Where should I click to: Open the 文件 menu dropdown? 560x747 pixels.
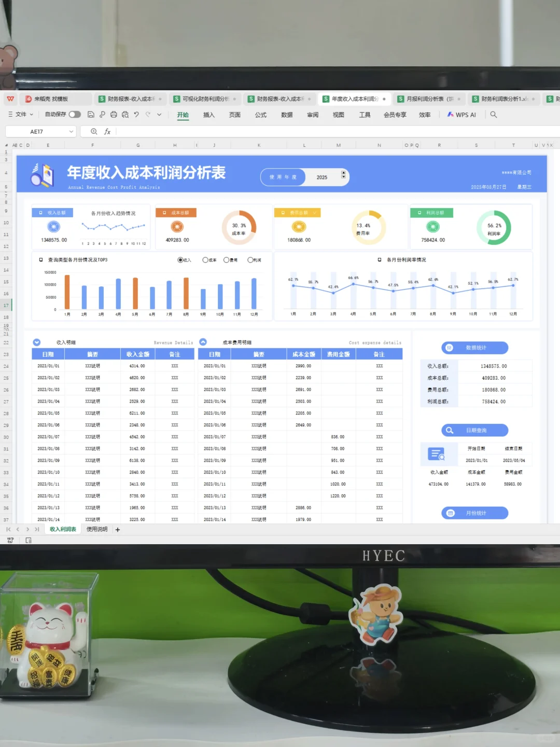coord(21,115)
